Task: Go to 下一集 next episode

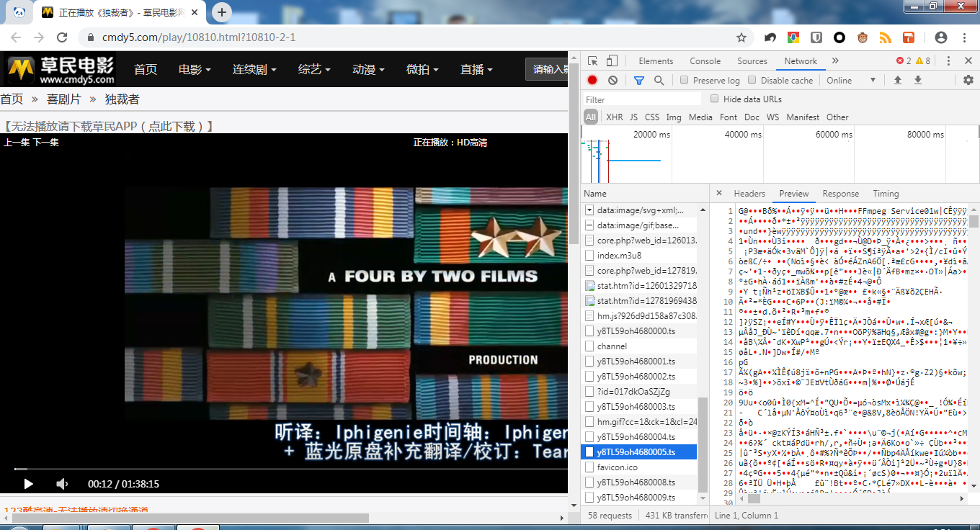Action: (x=45, y=143)
